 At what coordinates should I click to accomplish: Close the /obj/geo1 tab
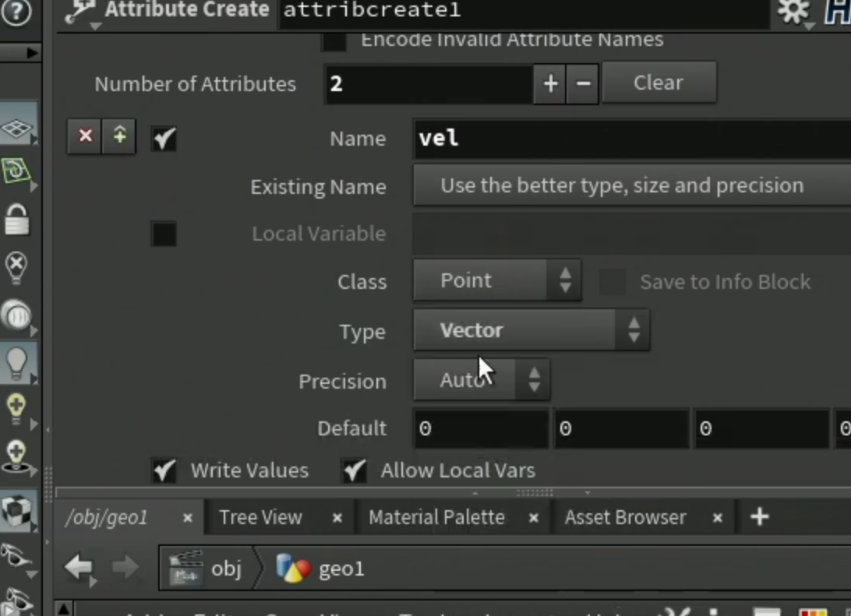[x=188, y=518]
